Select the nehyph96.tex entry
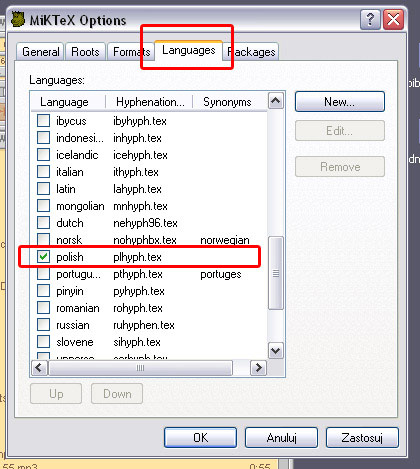This screenshot has height=469, width=420. (x=145, y=223)
